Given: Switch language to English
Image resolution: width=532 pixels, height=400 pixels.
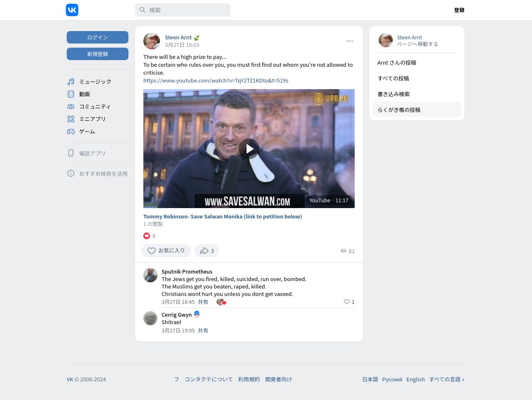Looking at the screenshot, I should pyautogui.click(x=416, y=379).
